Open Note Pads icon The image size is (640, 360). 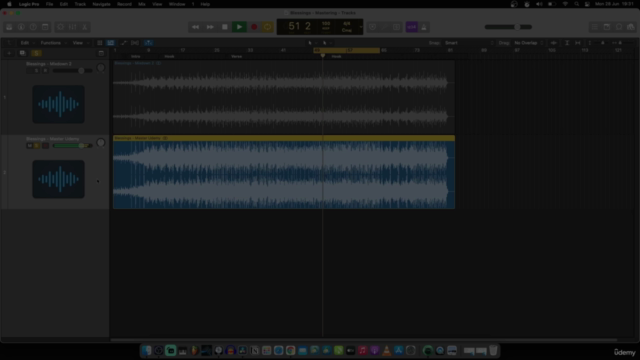tap(607, 27)
